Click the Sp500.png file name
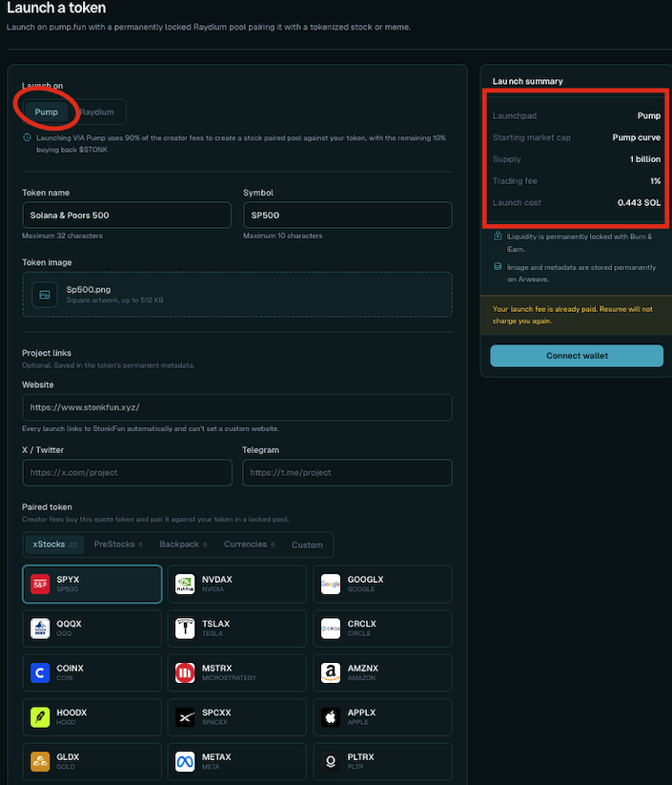Image resolution: width=672 pixels, height=785 pixels. (x=89, y=289)
